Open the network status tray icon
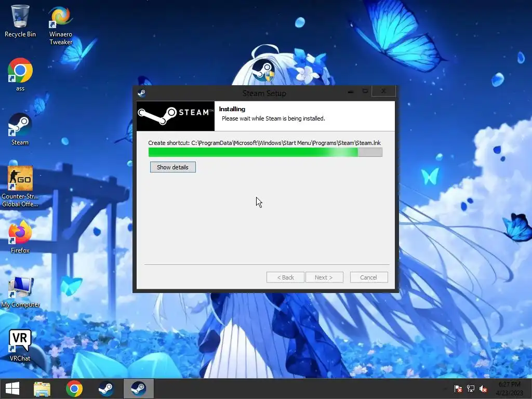 (x=471, y=389)
